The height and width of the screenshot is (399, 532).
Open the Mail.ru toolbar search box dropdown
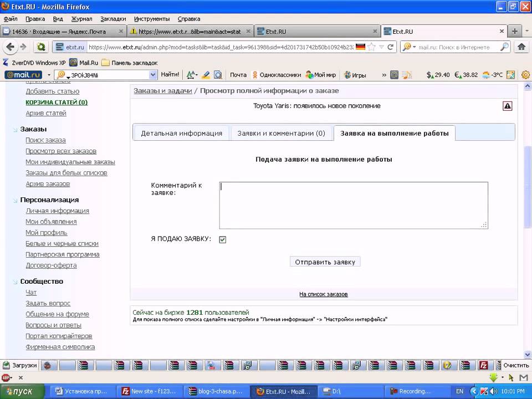click(x=153, y=75)
